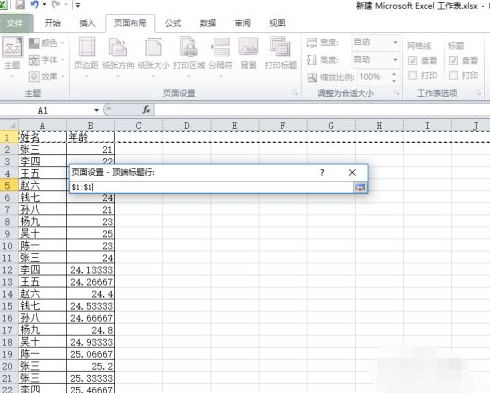Viewport: 490px width, 393px height.
Task: Toggle Headings View (查看) checkbox
Action: click(x=453, y=60)
